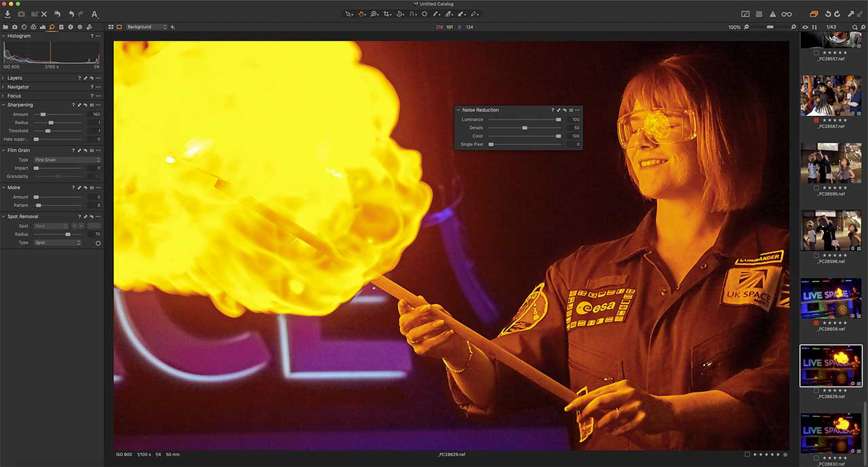
Task: Select the Crop tool
Action: tap(387, 14)
